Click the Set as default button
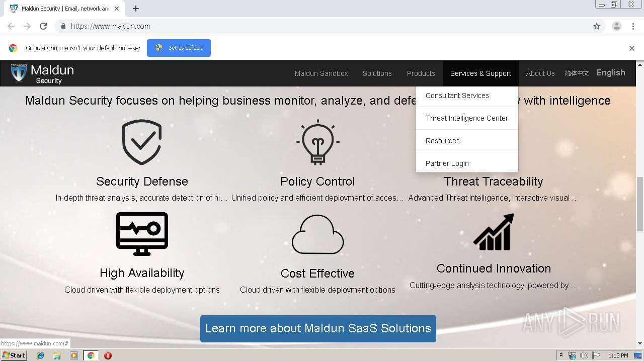The height and width of the screenshot is (362, 644). (x=179, y=48)
